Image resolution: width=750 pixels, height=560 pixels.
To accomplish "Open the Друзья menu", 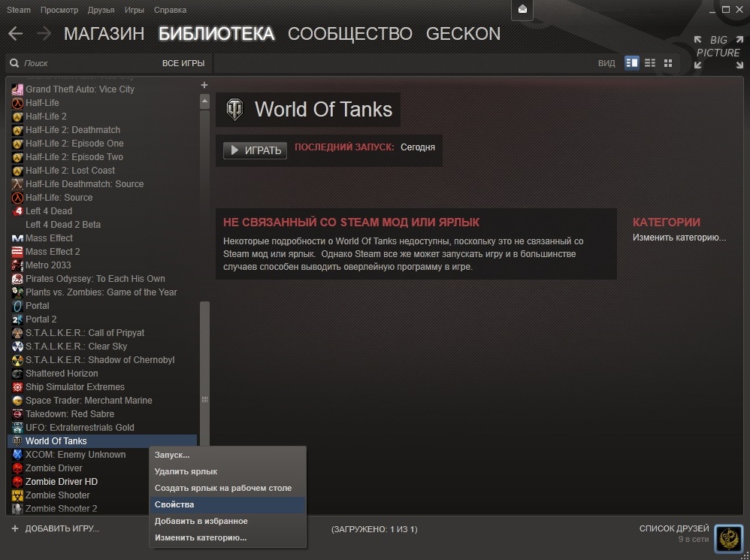I will point(101,10).
